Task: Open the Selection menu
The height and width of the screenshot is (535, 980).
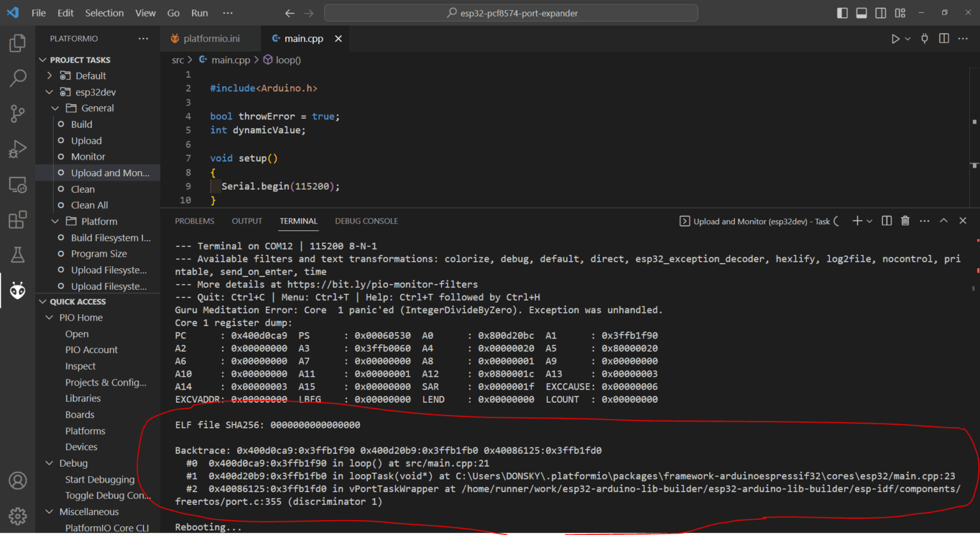Action: click(104, 13)
